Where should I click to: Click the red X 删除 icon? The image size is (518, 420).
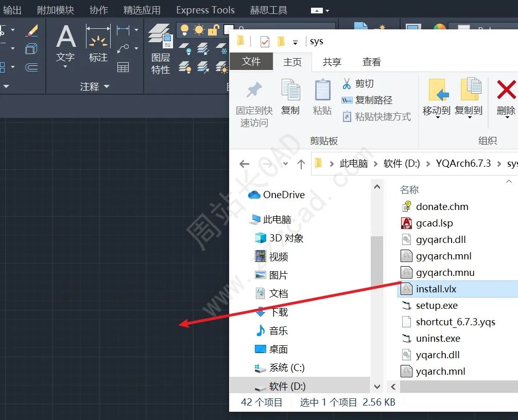point(506,90)
